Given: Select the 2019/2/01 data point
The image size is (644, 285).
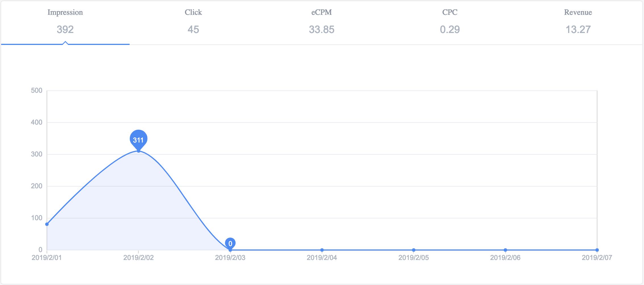Looking at the screenshot, I should (47, 224).
